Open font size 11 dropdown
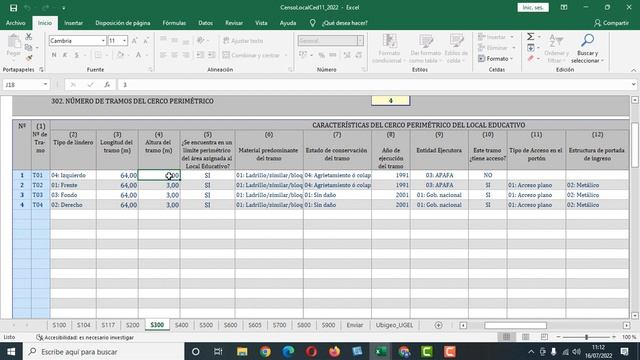 pyautogui.click(x=124, y=41)
